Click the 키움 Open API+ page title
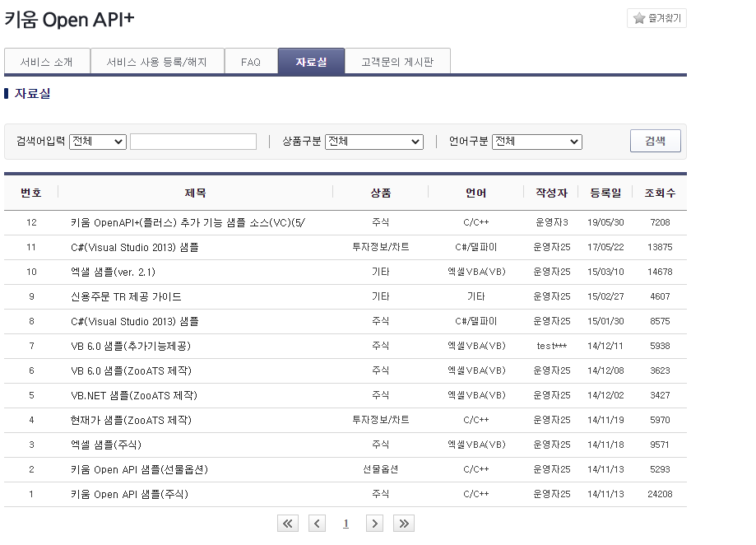The height and width of the screenshot is (545, 756). [x=69, y=20]
